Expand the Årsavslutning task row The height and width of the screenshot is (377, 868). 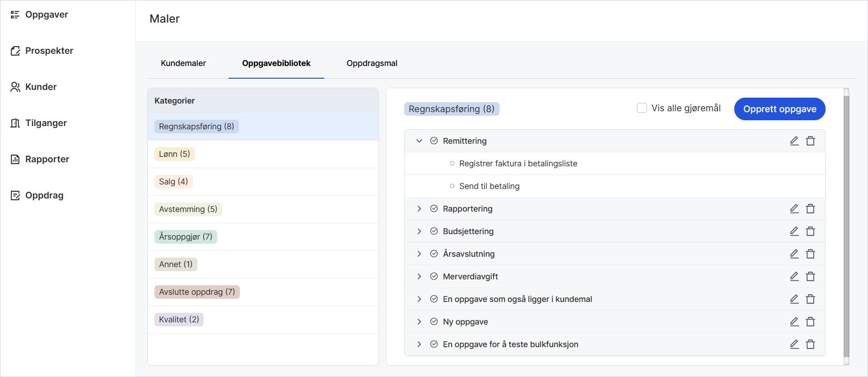419,254
